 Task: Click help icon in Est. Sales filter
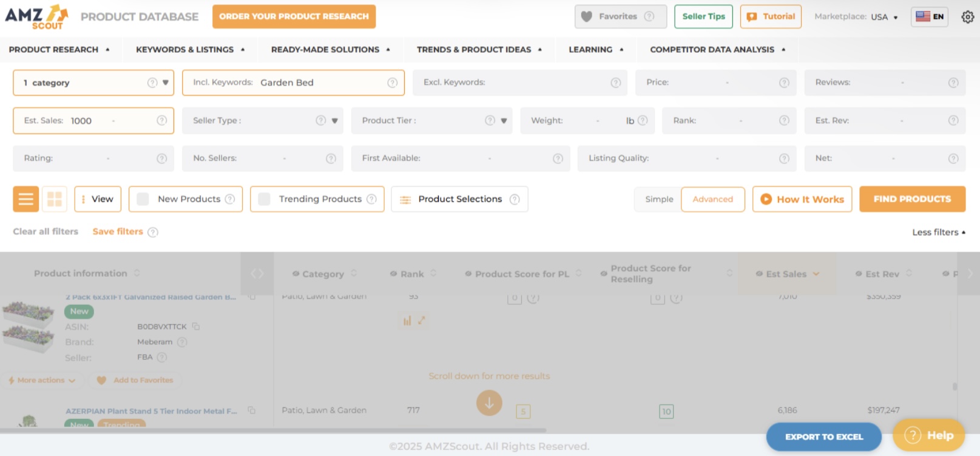point(162,120)
